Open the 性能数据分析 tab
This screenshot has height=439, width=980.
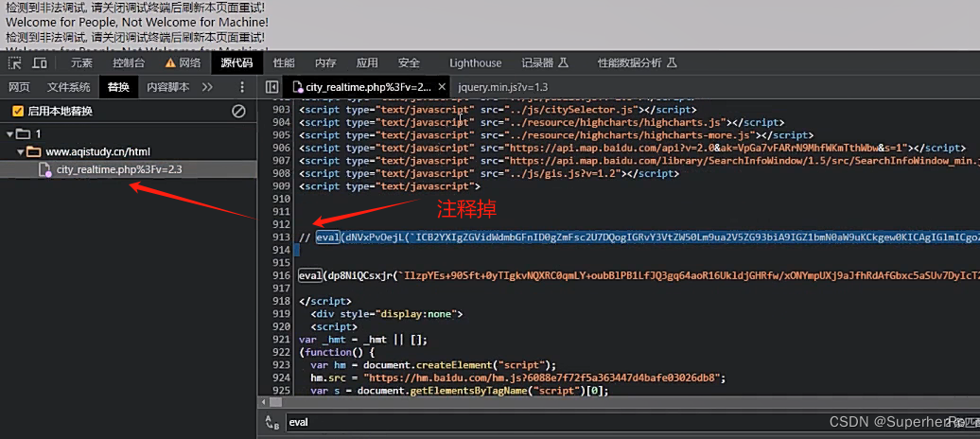[x=638, y=62]
